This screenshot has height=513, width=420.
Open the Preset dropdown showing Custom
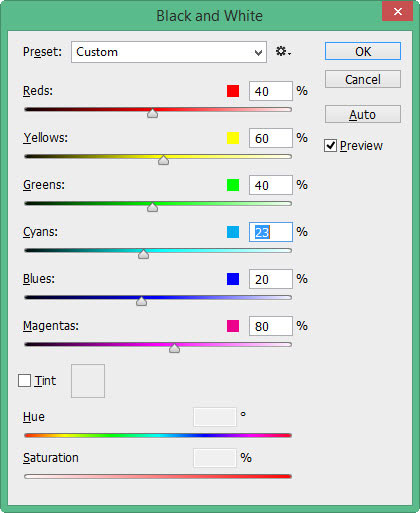169,52
